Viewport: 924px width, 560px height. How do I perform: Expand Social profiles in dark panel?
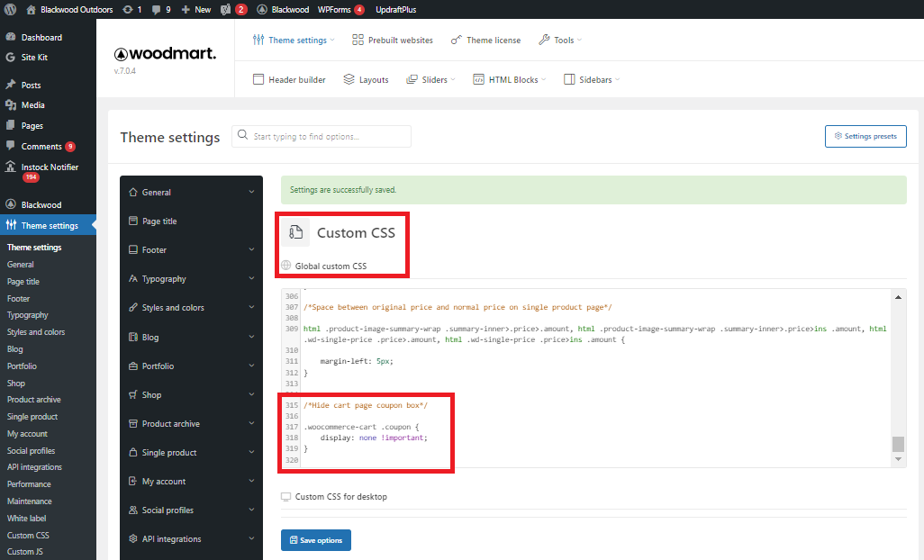click(x=191, y=510)
